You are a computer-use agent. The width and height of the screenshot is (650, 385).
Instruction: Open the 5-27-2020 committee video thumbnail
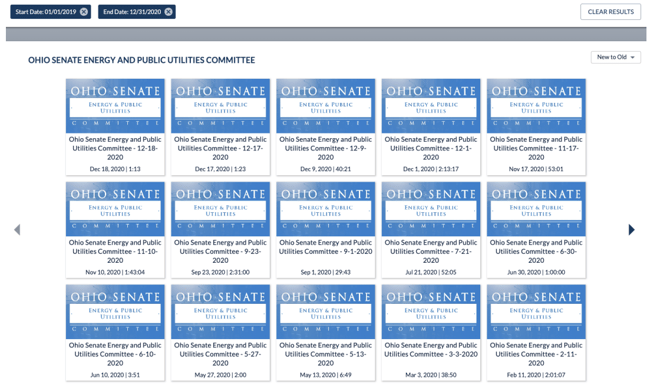221,312
